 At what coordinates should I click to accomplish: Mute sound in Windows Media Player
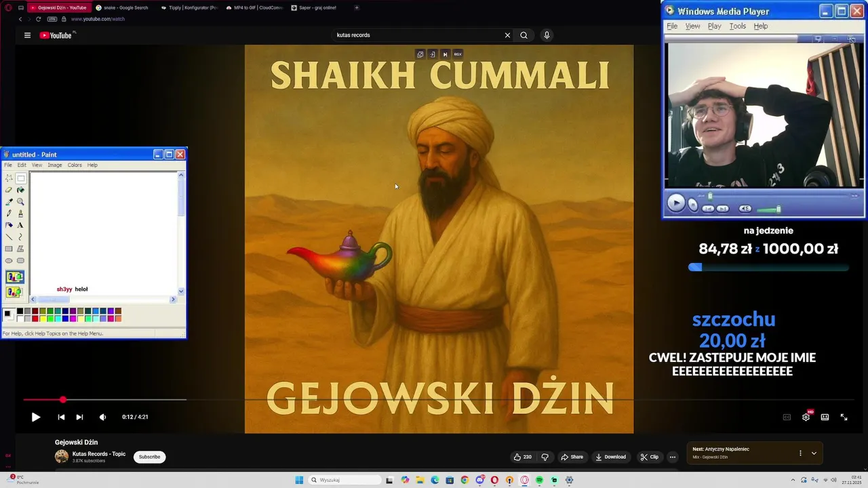click(x=745, y=209)
